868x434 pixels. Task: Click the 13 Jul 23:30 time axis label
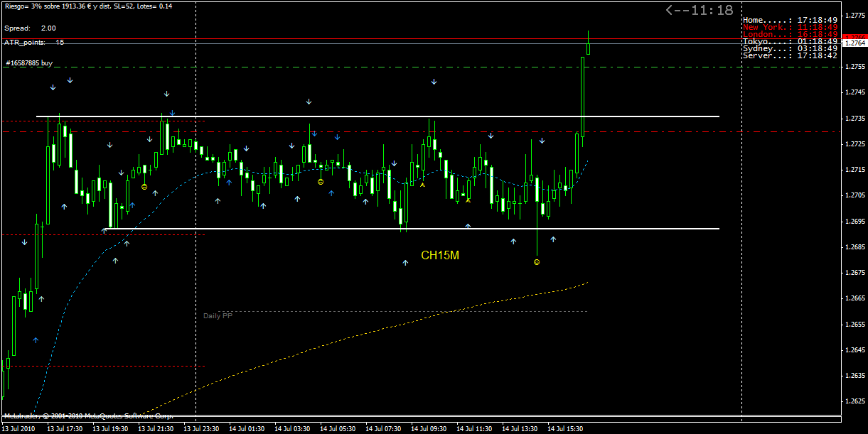coord(200,429)
